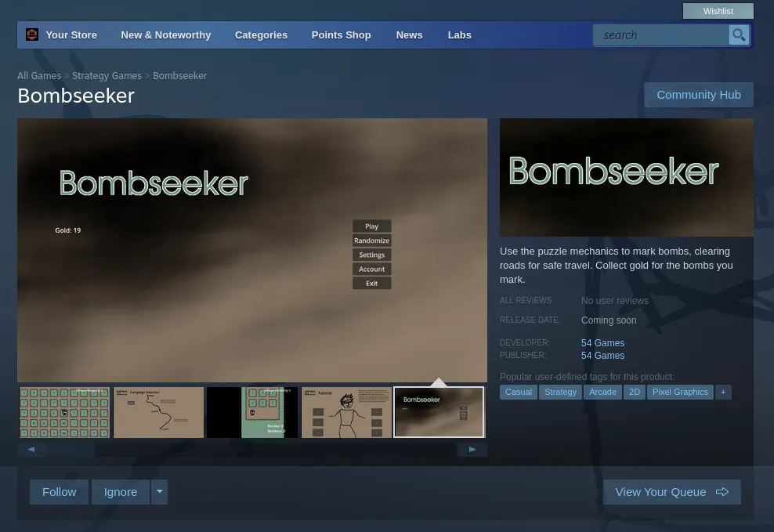Click the right arrow of screenshot strip

472,450
